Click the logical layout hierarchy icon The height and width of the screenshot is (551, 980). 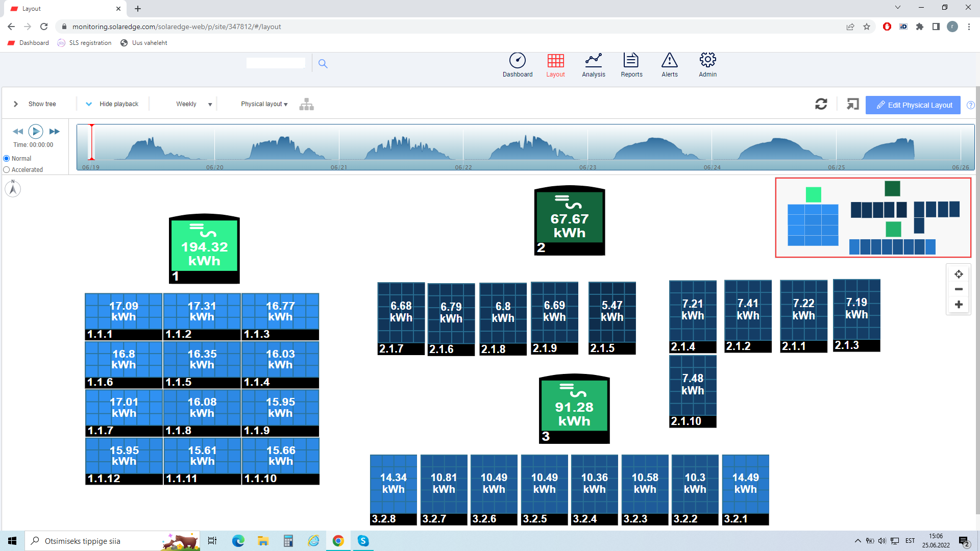coord(306,104)
